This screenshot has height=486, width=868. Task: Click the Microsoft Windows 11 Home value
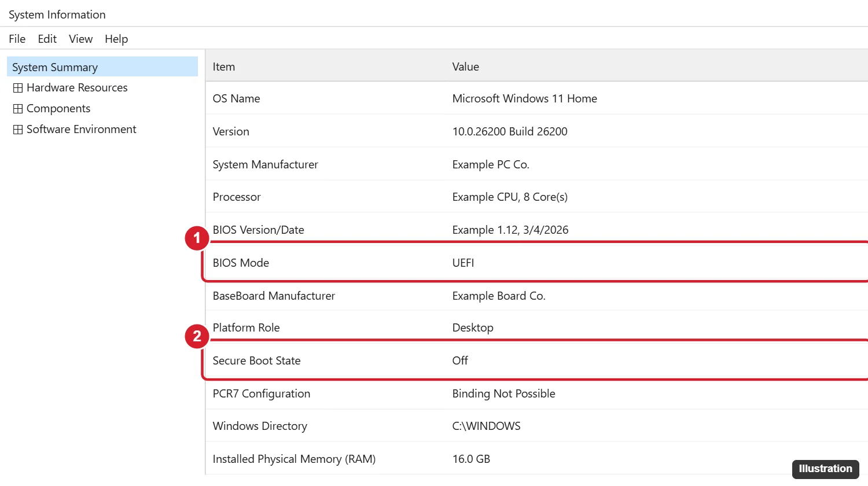pyautogui.click(x=525, y=98)
